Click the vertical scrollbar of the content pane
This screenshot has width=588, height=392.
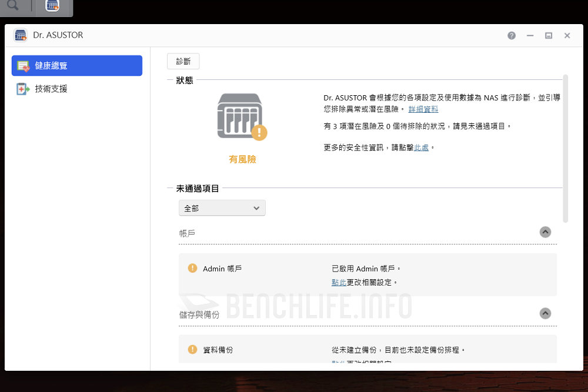point(565,147)
